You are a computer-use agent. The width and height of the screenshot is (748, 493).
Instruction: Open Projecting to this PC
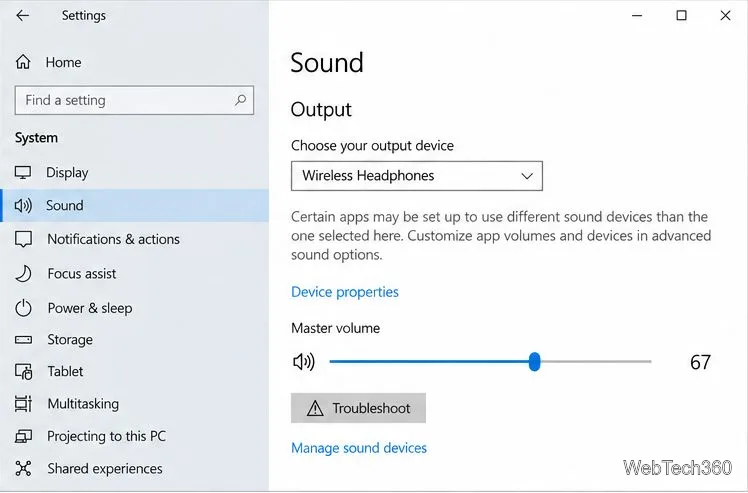(x=106, y=436)
